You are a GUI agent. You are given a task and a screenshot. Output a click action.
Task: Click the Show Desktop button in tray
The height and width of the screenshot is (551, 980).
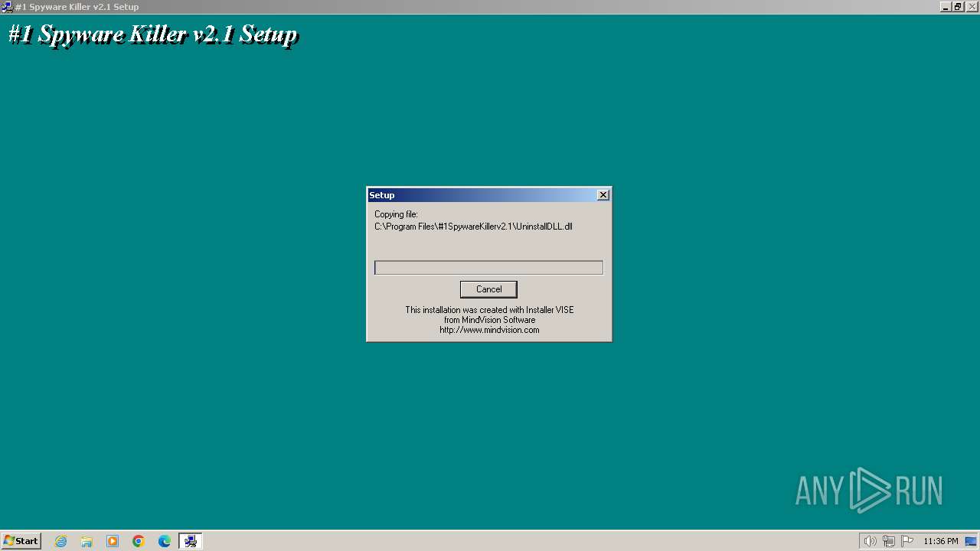971,541
